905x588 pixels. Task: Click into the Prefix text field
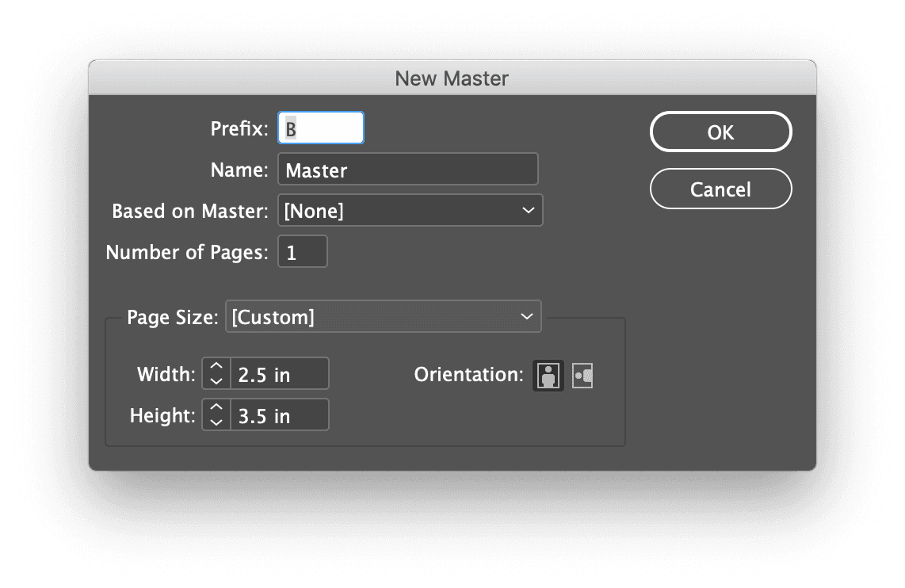tap(321, 128)
